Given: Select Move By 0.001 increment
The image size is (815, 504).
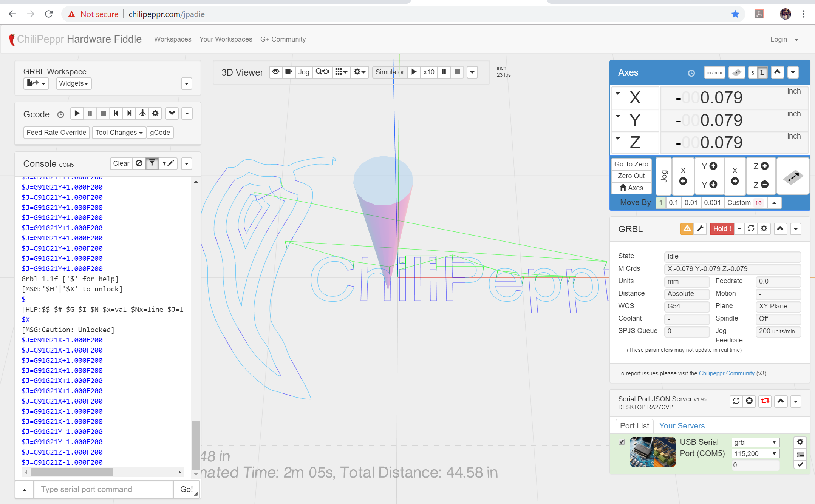Looking at the screenshot, I should pyautogui.click(x=712, y=203).
